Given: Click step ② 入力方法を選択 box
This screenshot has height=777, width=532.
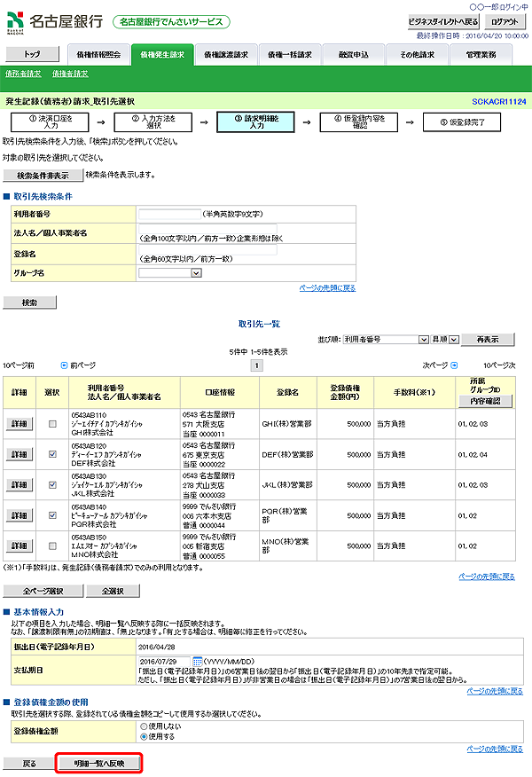Looking at the screenshot, I should click(153, 122).
